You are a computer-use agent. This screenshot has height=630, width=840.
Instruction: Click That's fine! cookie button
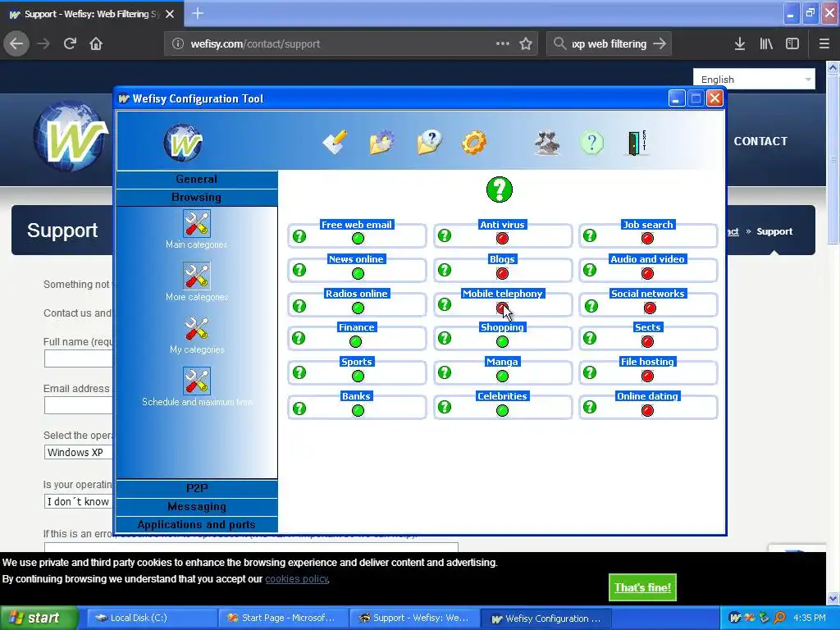pos(642,587)
